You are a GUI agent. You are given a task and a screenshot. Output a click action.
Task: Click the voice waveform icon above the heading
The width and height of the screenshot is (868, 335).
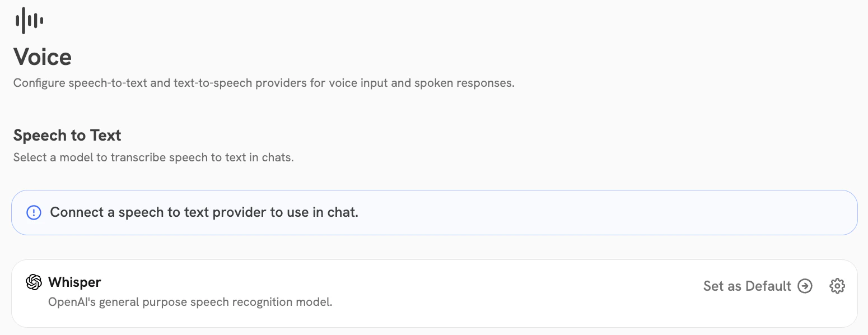[x=28, y=20]
